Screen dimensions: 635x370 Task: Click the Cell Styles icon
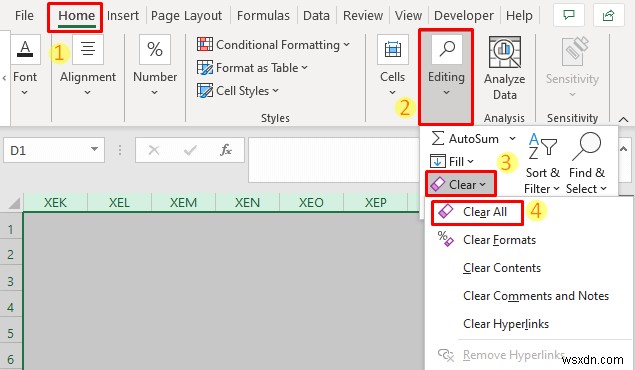point(205,90)
